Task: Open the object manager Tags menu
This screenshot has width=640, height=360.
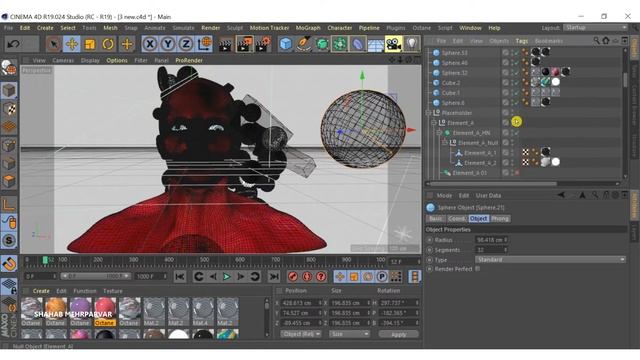Action: pos(522,41)
